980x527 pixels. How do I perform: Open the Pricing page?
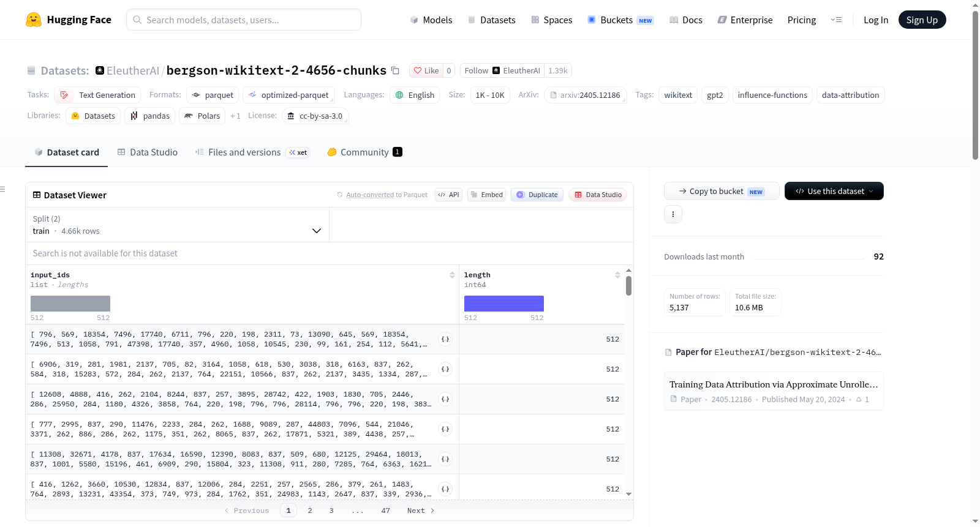point(802,20)
